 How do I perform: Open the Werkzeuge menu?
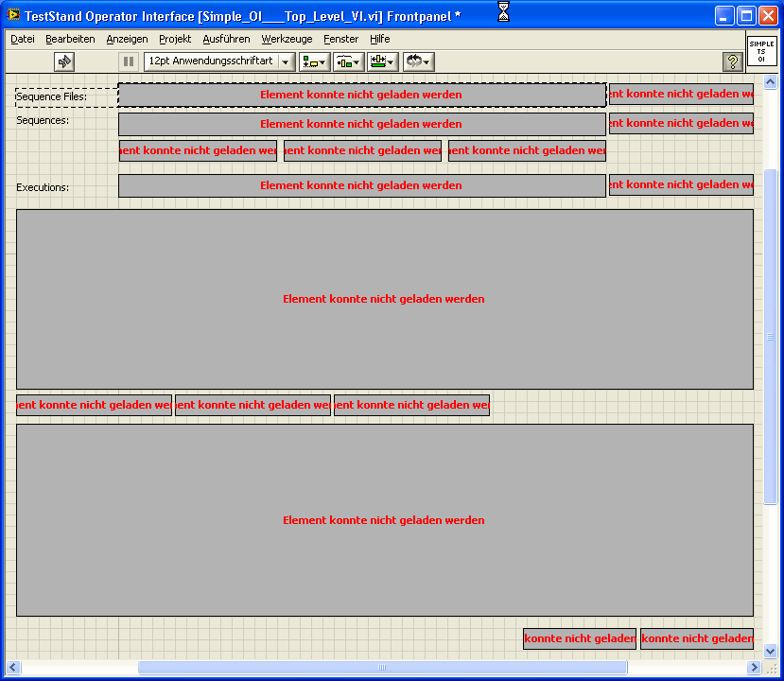click(287, 39)
